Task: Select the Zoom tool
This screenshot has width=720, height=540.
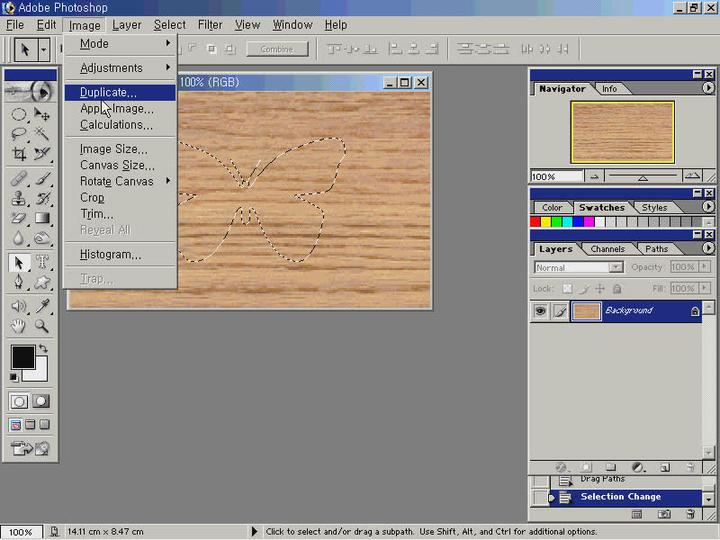Action: 42,326
